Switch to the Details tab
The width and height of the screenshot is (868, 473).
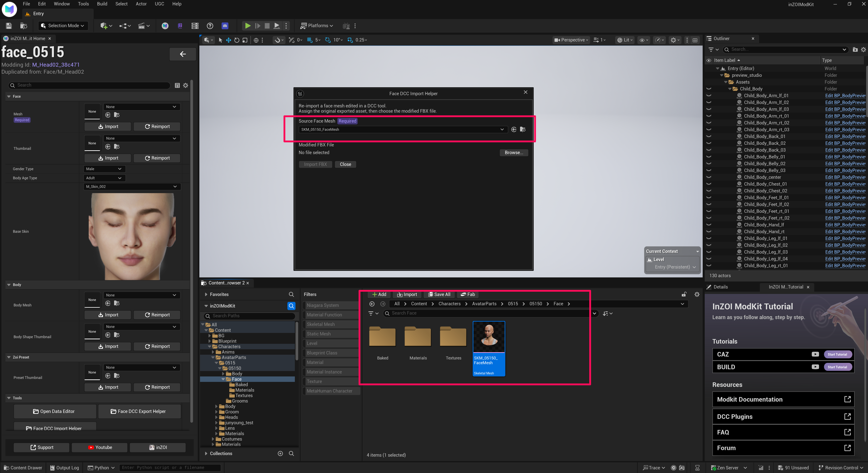tap(721, 287)
